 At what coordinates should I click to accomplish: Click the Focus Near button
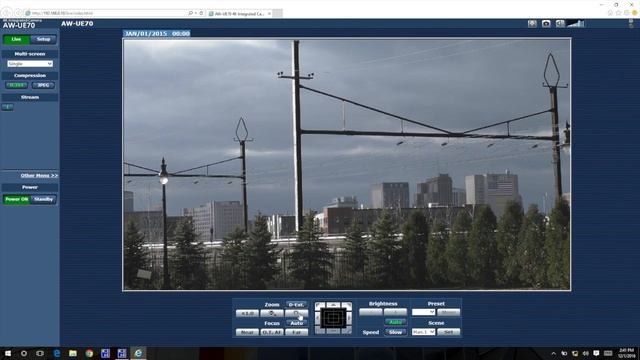pyautogui.click(x=247, y=332)
